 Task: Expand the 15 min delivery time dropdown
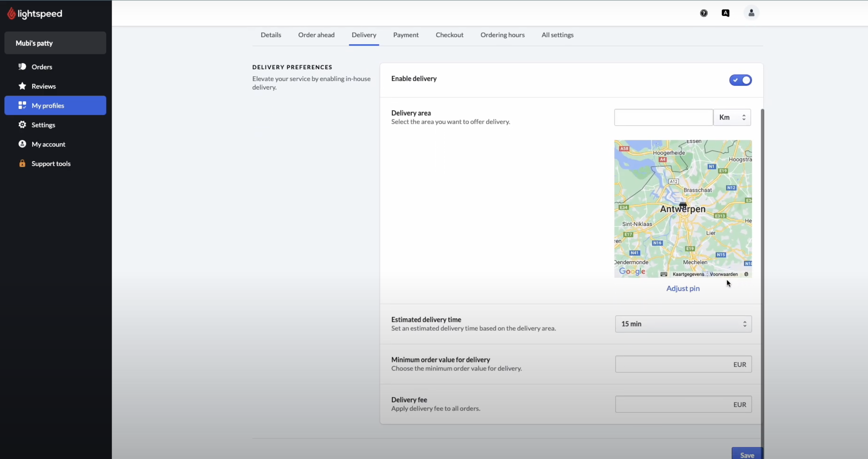[683, 324]
